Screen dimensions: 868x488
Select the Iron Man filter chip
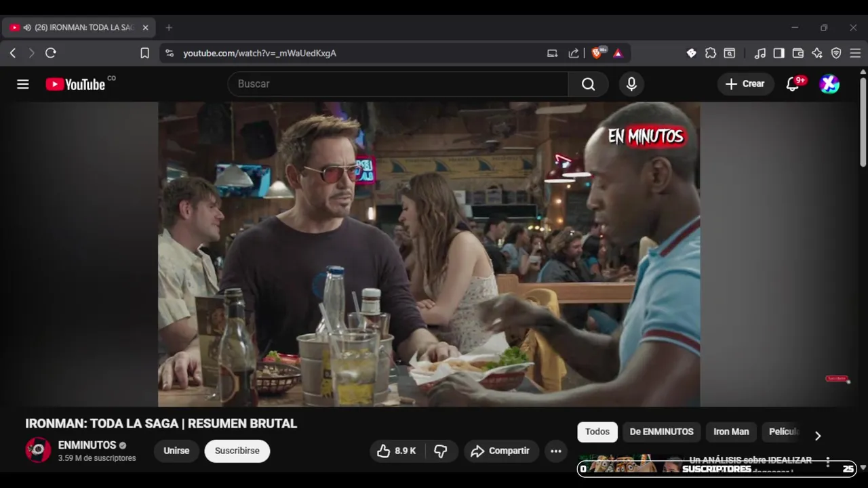(x=731, y=432)
